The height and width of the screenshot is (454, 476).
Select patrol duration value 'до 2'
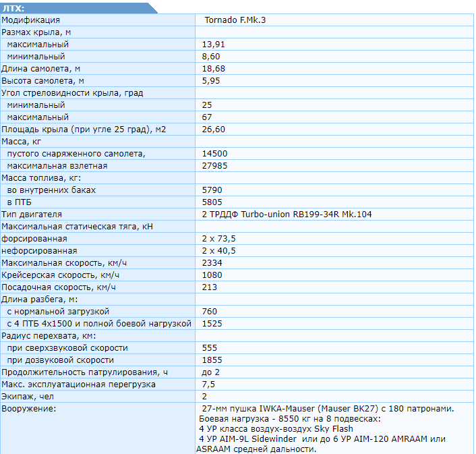[210, 372]
